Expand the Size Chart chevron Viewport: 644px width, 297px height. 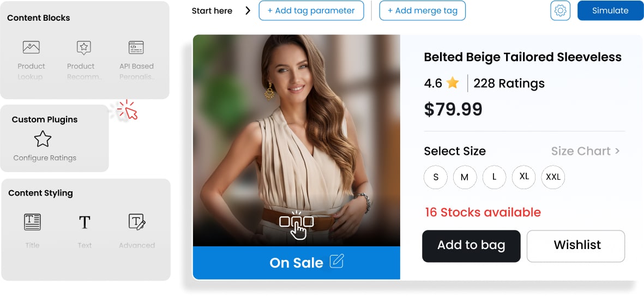tap(617, 151)
